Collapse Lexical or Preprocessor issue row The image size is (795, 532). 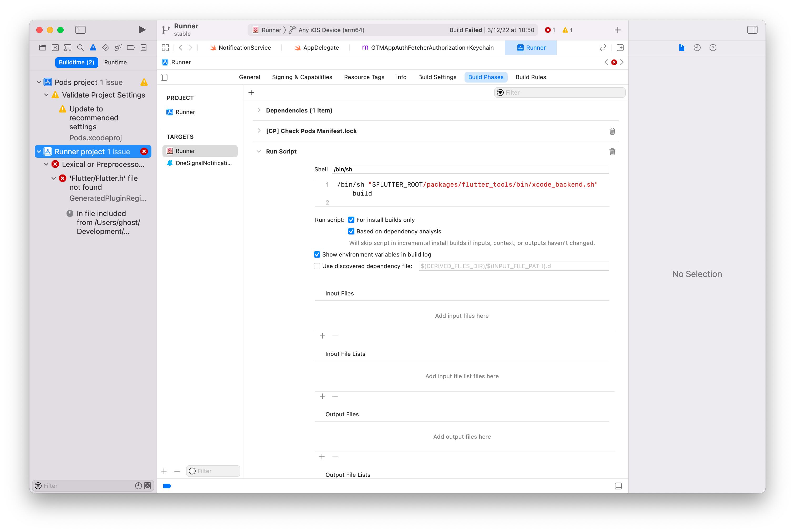tap(46, 164)
